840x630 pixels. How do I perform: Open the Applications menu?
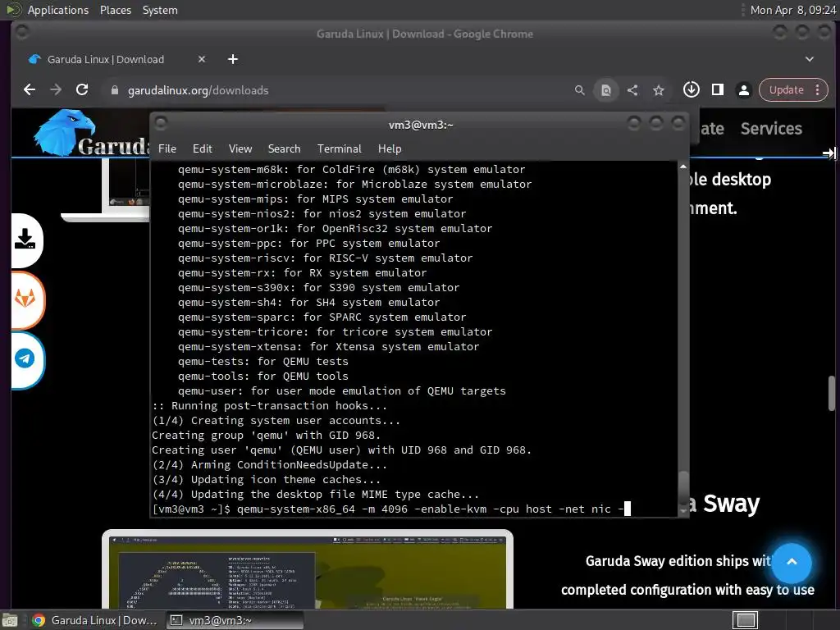58,10
